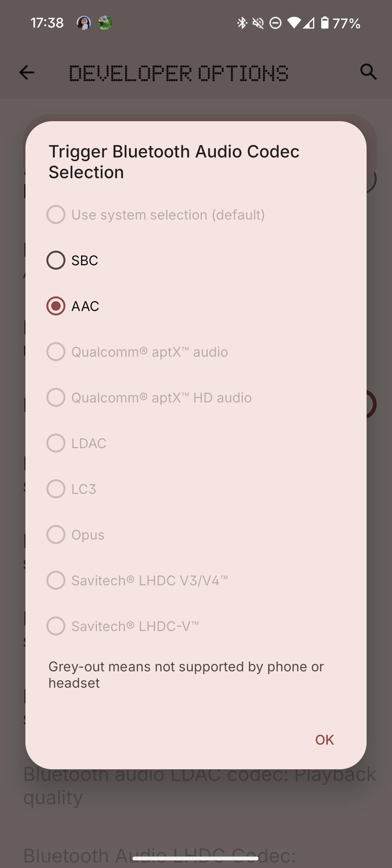Screen dimensions: 392x868
Task: Tap the back arrow navigation icon
Action: point(26,73)
